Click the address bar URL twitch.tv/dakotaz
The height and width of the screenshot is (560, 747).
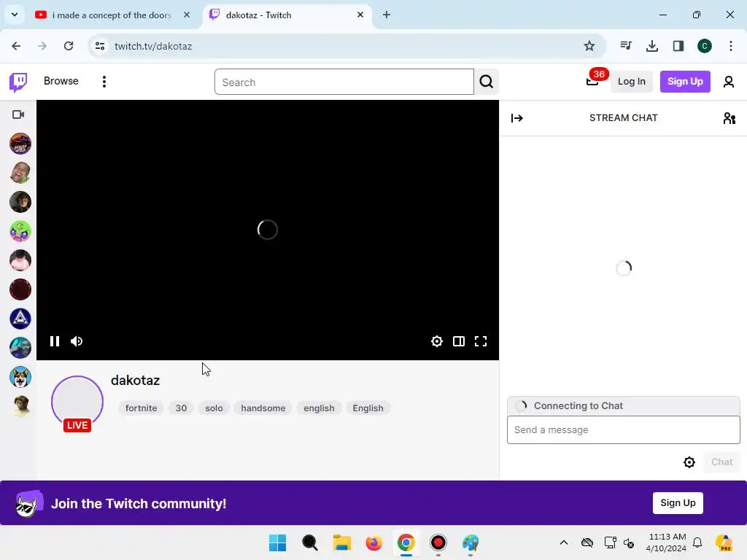click(153, 46)
